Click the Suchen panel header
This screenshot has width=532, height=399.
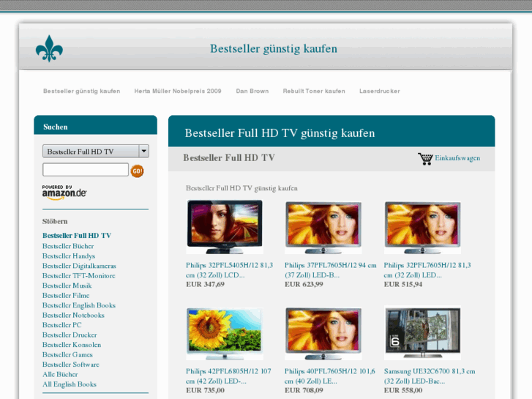96,125
